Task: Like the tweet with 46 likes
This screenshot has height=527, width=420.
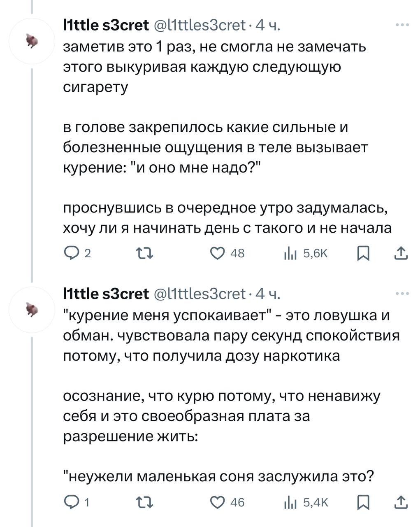Action: [217, 502]
